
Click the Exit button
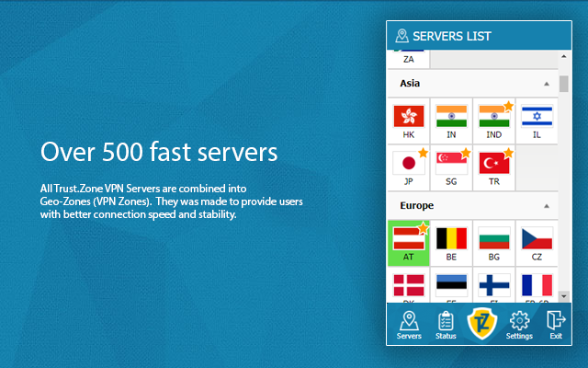pyautogui.click(x=556, y=325)
